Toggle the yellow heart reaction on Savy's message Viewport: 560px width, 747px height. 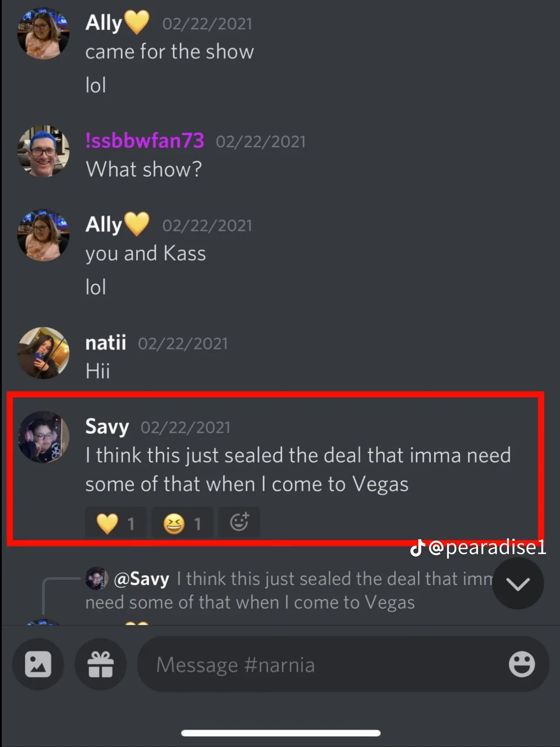tap(116, 523)
